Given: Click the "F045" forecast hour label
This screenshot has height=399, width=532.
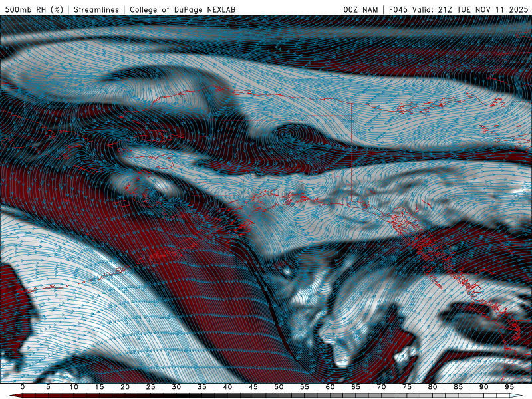Looking at the screenshot, I should (398, 9).
